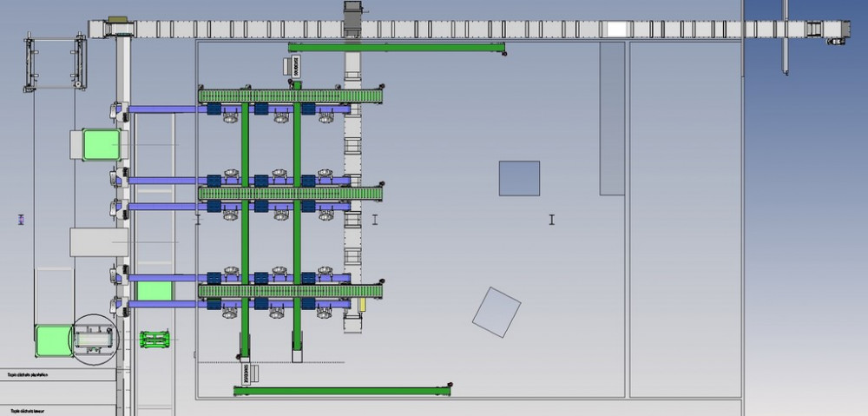Click the green pallet at bottom left corner
Image resolution: width=868 pixels, height=416 pixels.
coord(51,339)
